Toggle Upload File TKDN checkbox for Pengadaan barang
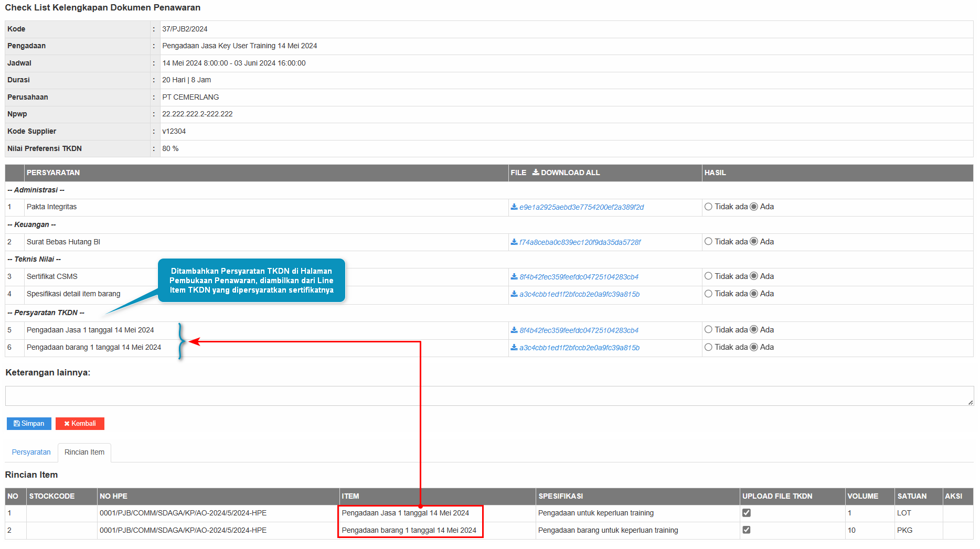The image size is (980, 549). point(747,530)
